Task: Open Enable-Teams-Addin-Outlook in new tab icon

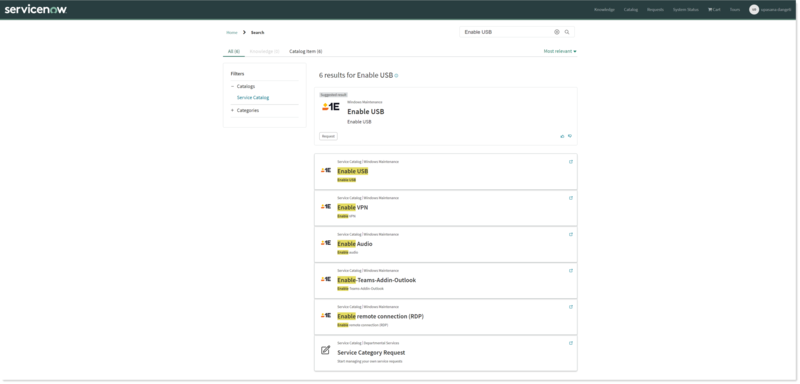Action: (571, 271)
